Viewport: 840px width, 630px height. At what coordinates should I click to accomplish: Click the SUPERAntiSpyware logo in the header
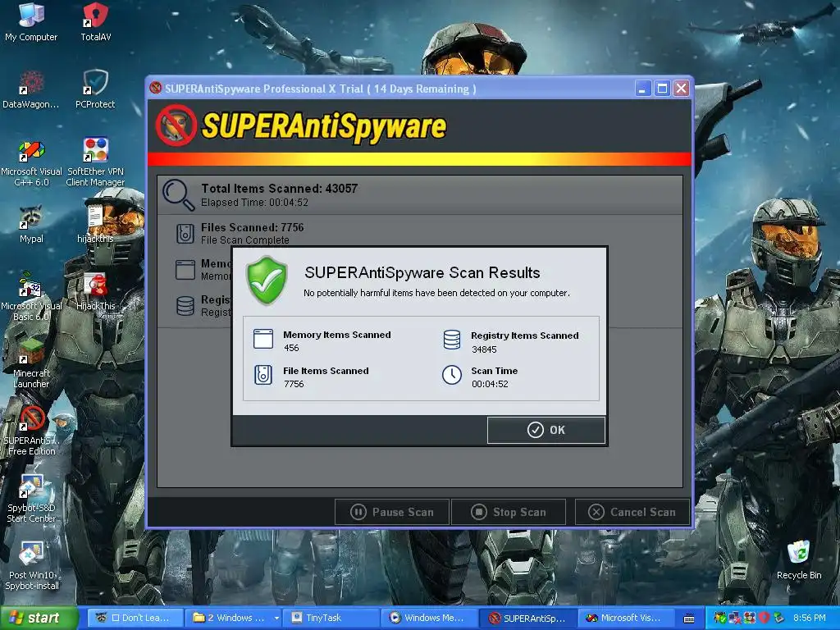pos(301,126)
